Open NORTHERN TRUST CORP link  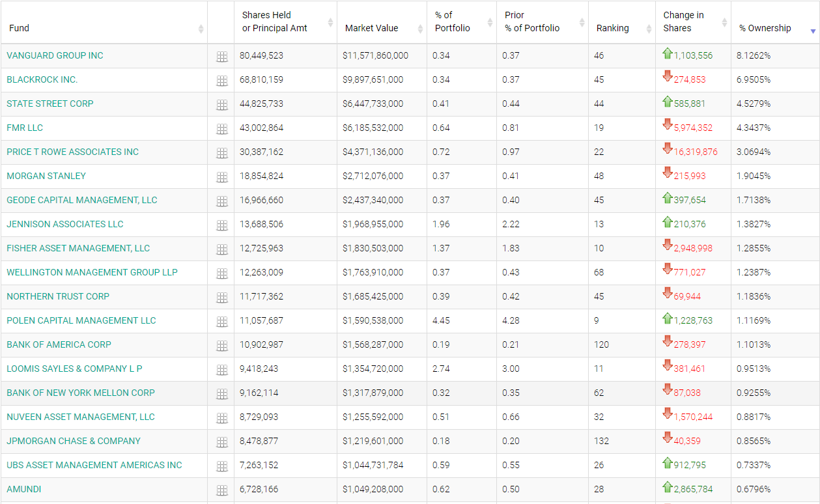[x=58, y=297]
